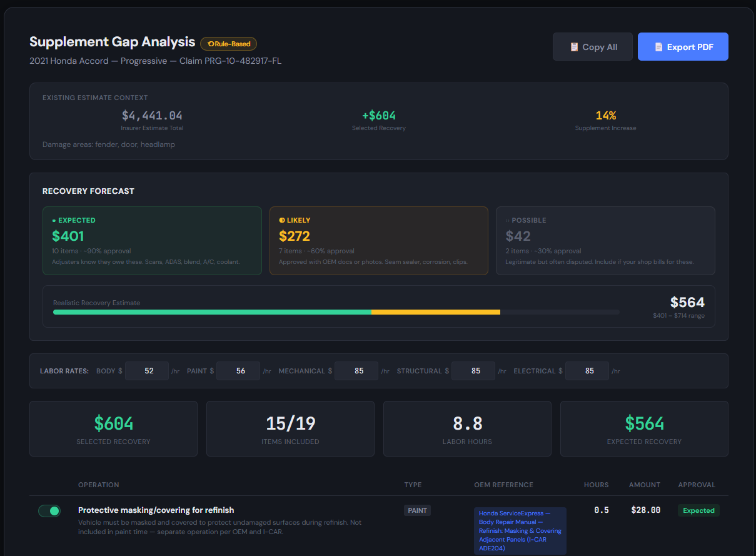Click the green Expected approval badge
756x556 pixels.
698,510
